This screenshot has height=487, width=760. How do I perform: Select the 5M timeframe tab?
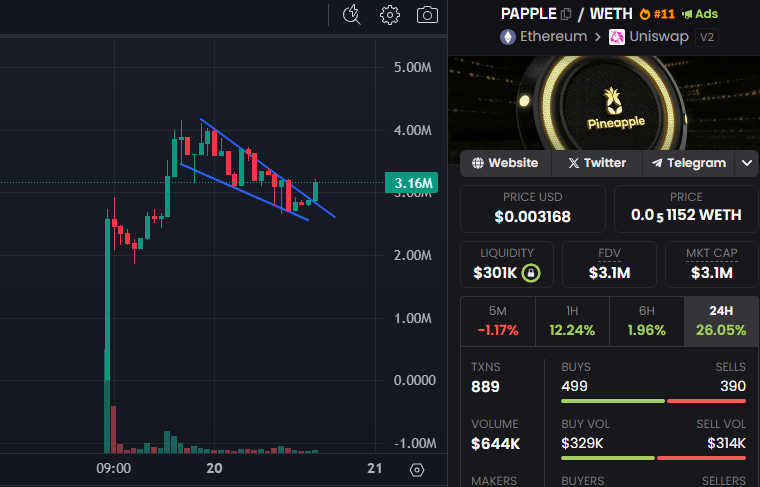click(498, 321)
